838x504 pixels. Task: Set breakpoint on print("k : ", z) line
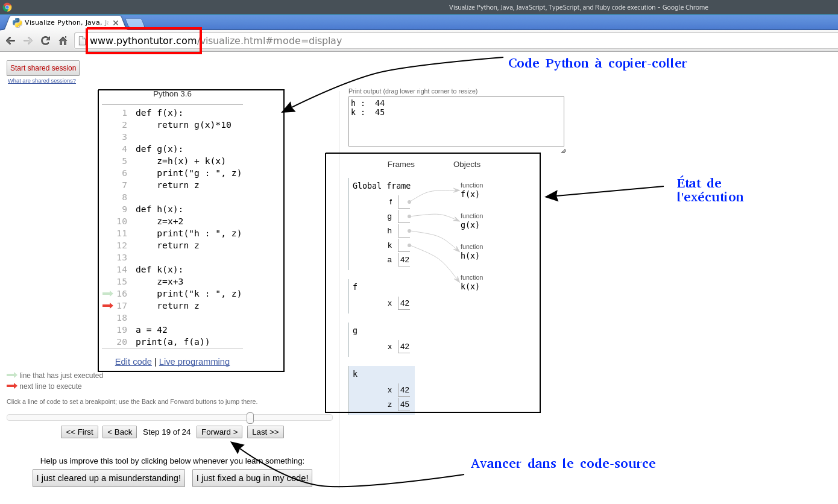pos(199,294)
